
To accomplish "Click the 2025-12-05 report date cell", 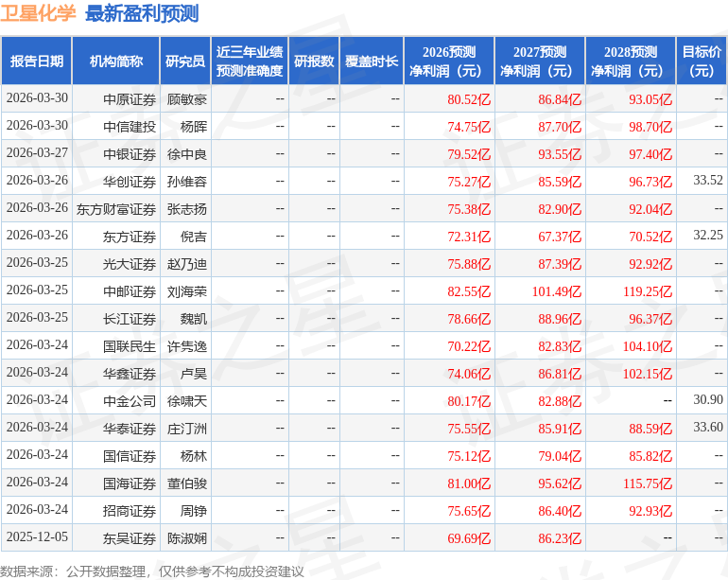I will pos(37,537).
